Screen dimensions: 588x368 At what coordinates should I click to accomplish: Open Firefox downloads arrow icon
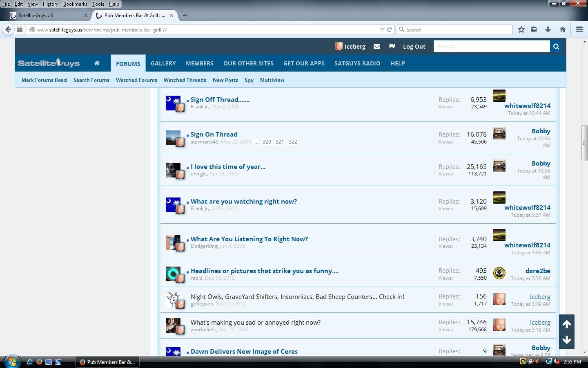(548, 29)
